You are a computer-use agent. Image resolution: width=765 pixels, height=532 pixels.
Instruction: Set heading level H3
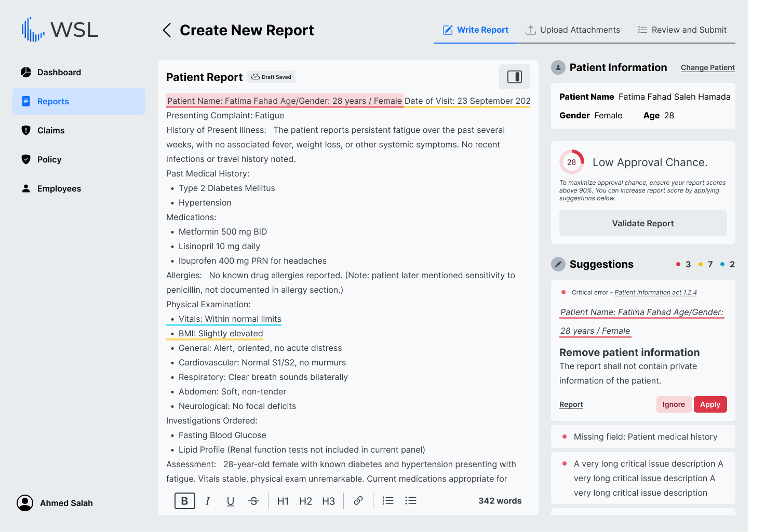pyautogui.click(x=328, y=501)
